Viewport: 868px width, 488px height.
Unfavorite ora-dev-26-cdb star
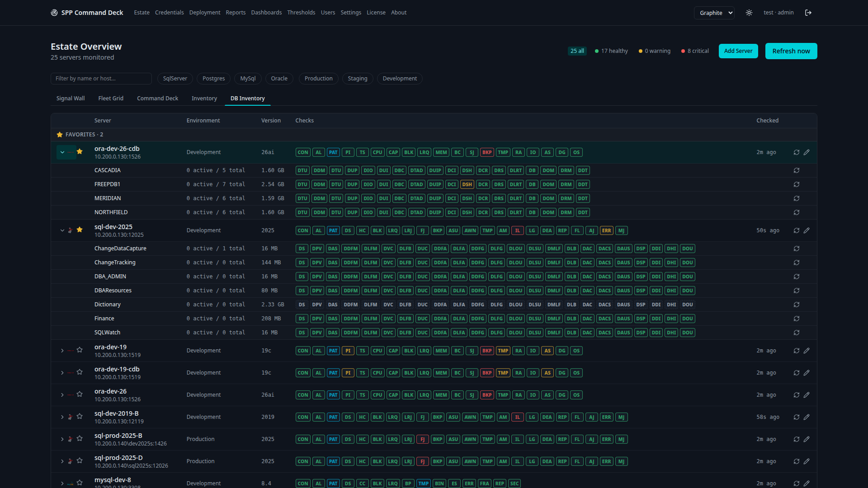tap(80, 152)
